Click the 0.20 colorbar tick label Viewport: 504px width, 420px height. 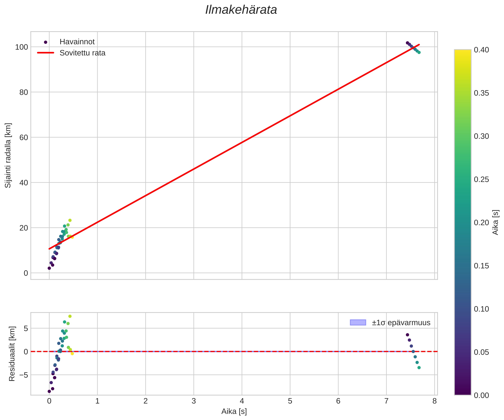[481, 223]
